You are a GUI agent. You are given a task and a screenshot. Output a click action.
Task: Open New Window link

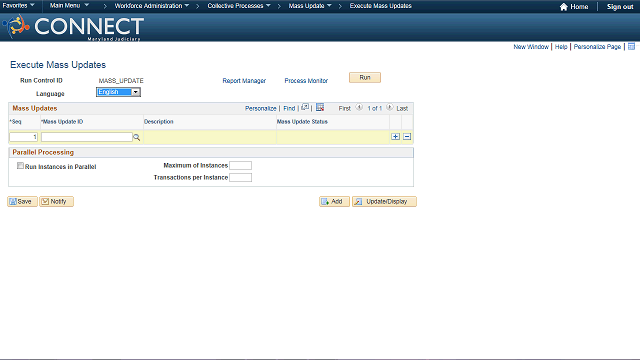tap(531, 47)
